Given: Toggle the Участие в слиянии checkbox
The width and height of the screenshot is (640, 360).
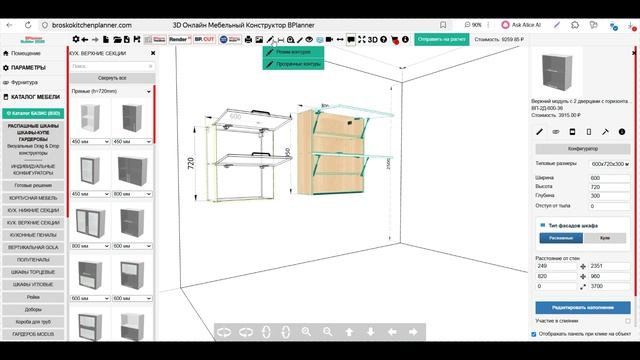Looking at the screenshot, I should click(x=628, y=321).
